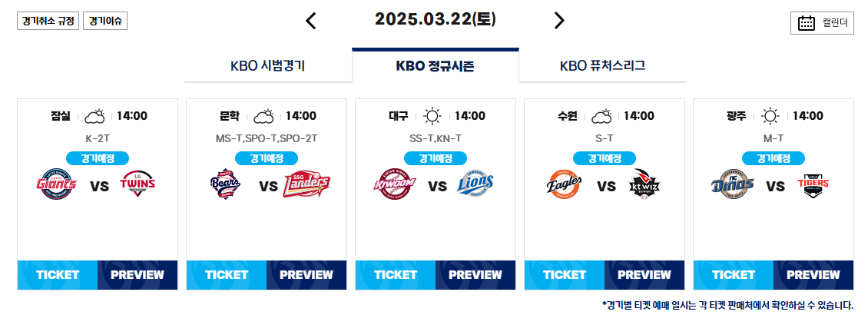This screenshot has height=325, width=868.
Task: Go to the previous date with left chevron
Action: click(x=310, y=21)
